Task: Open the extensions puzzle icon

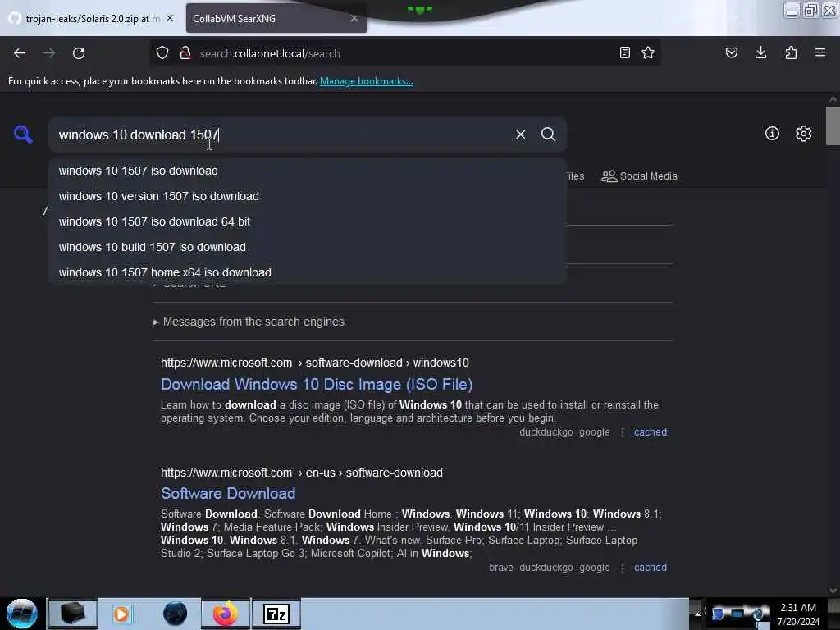Action: (791, 52)
